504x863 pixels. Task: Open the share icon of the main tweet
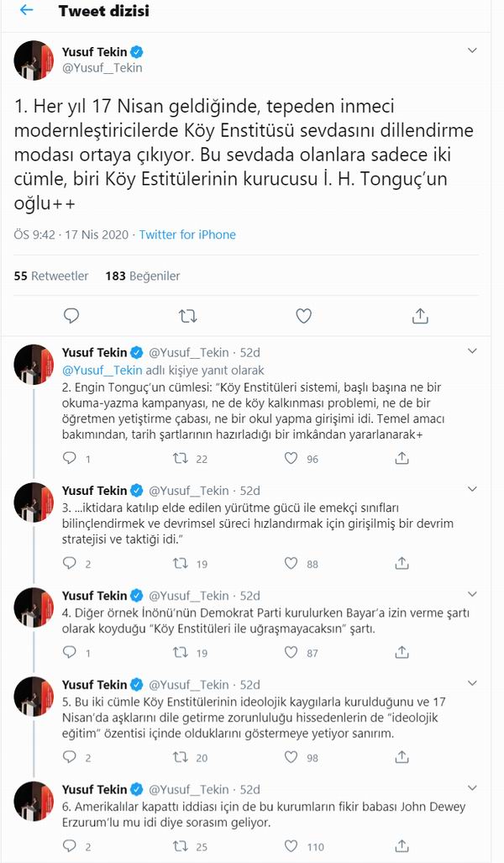pyautogui.click(x=418, y=315)
